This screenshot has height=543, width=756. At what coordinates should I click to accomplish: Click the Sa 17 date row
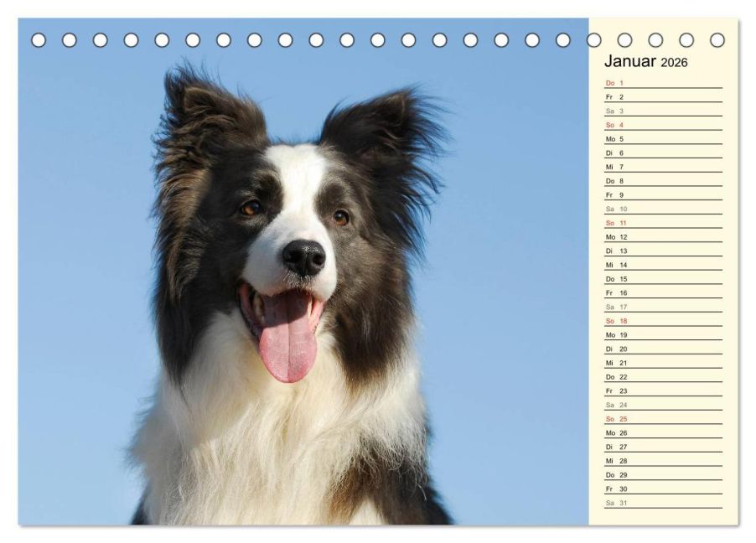(663, 307)
